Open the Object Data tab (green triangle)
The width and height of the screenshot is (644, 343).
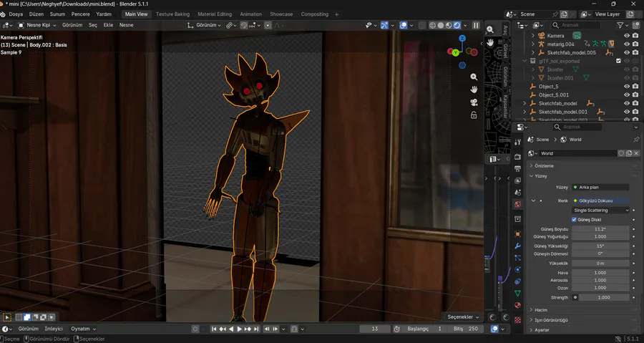coord(517,294)
